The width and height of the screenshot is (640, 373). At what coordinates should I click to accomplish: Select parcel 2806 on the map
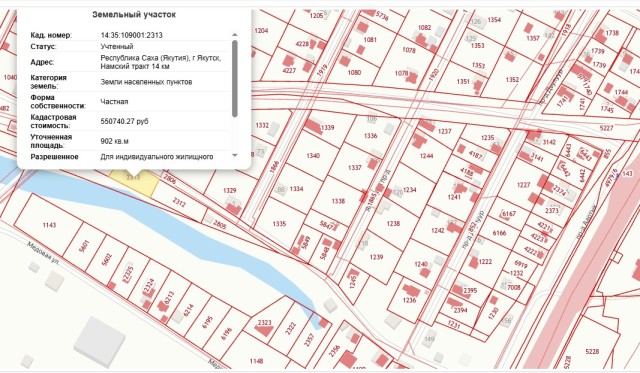click(169, 179)
